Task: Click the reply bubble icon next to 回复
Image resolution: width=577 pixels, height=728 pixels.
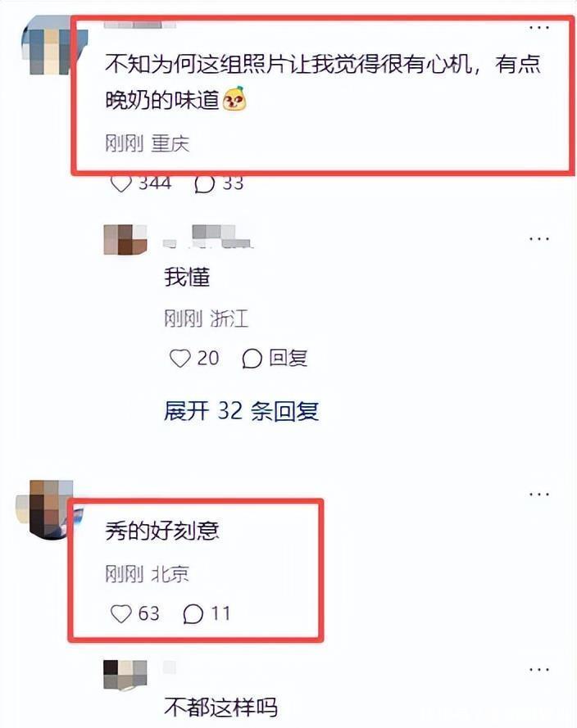Action: point(252,359)
